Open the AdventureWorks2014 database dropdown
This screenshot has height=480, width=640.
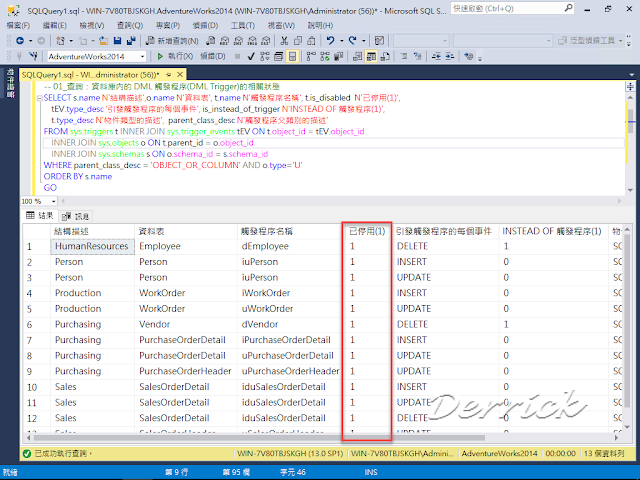coord(142,56)
